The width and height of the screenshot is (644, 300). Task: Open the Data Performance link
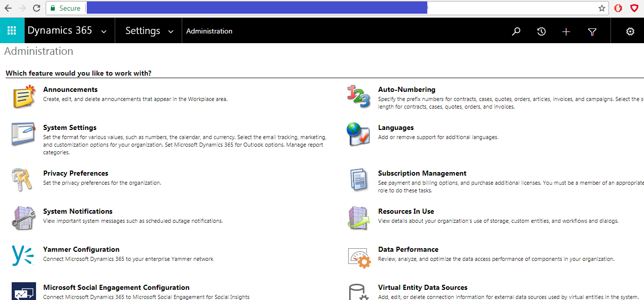[x=408, y=249]
